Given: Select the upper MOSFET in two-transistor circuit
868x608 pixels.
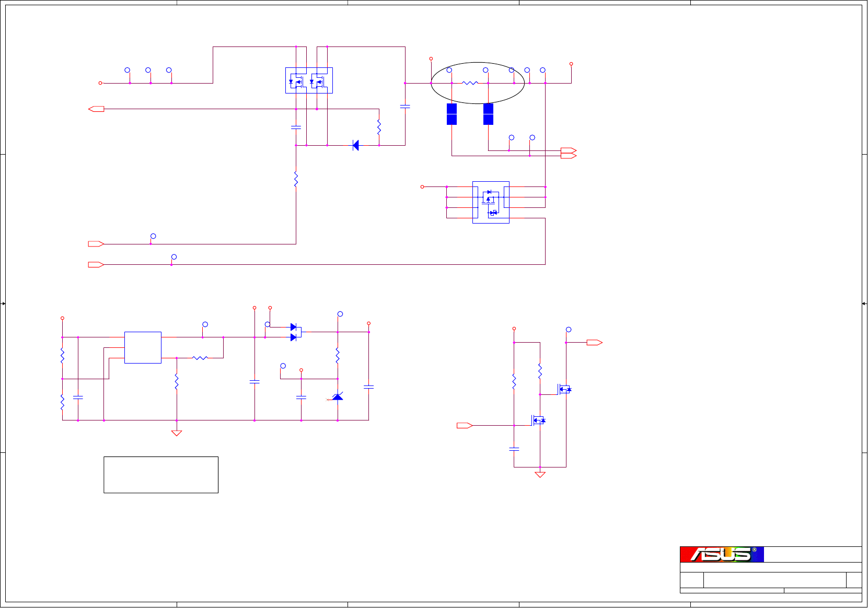Looking at the screenshot, I should click(x=564, y=389).
